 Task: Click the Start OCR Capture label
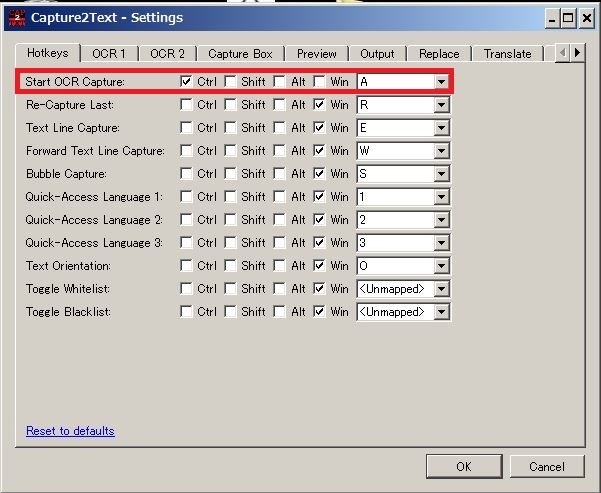click(x=75, y=82)
